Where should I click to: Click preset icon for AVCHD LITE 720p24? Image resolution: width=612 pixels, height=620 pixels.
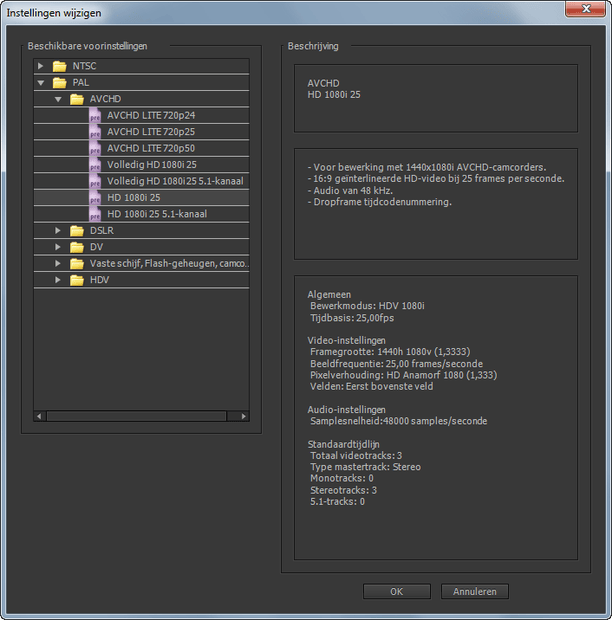coord(95,115)
